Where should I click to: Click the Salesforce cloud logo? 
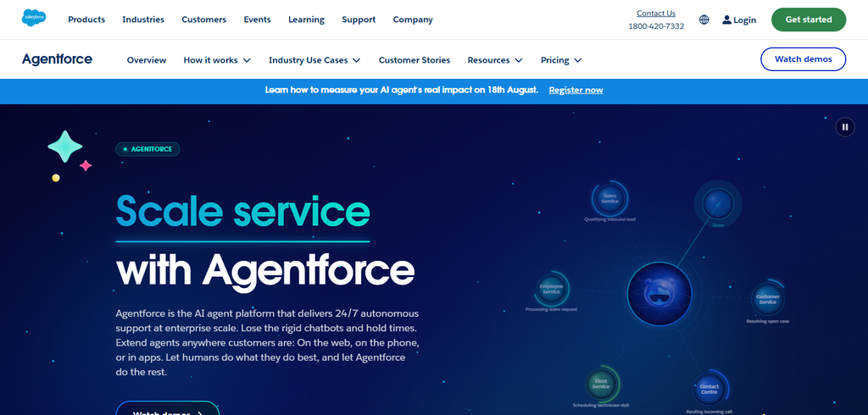point(34,19)
